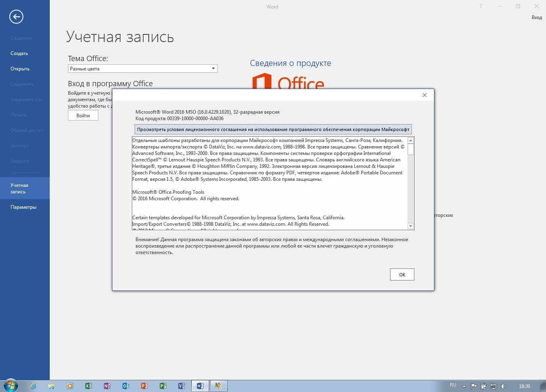Launch Publisher from the taskbar
Screen dimensions: 546x392
pos(163,386)
